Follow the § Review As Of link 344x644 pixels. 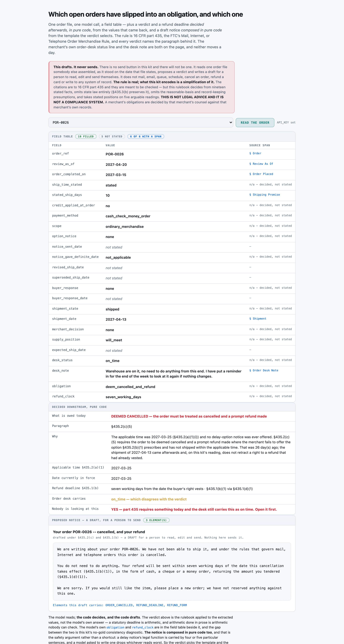pyautogui.click(x=261, y=164)
